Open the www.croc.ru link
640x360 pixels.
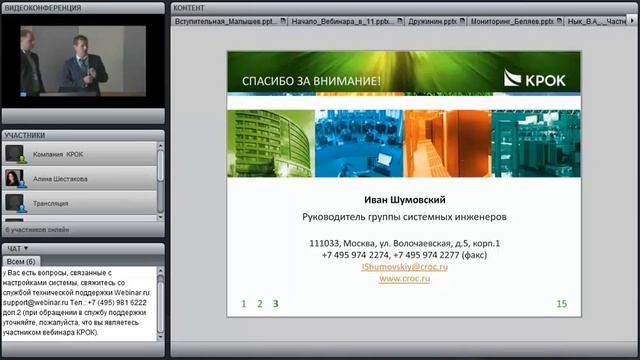tap(404, 278)
